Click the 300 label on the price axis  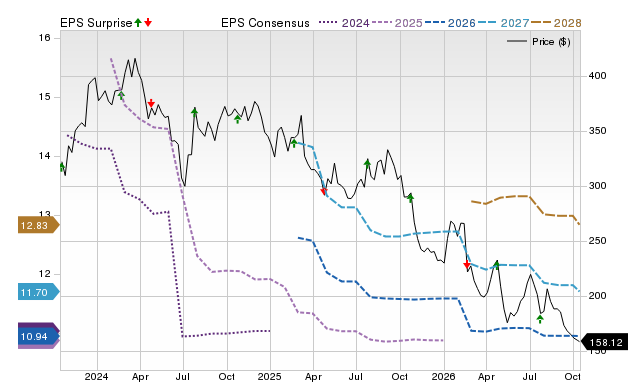598,186
